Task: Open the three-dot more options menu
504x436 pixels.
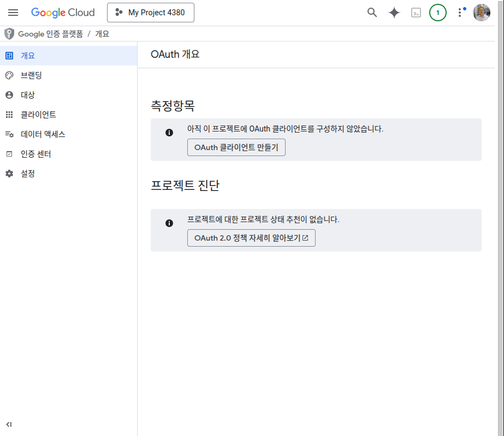Action: click(460, 13)
